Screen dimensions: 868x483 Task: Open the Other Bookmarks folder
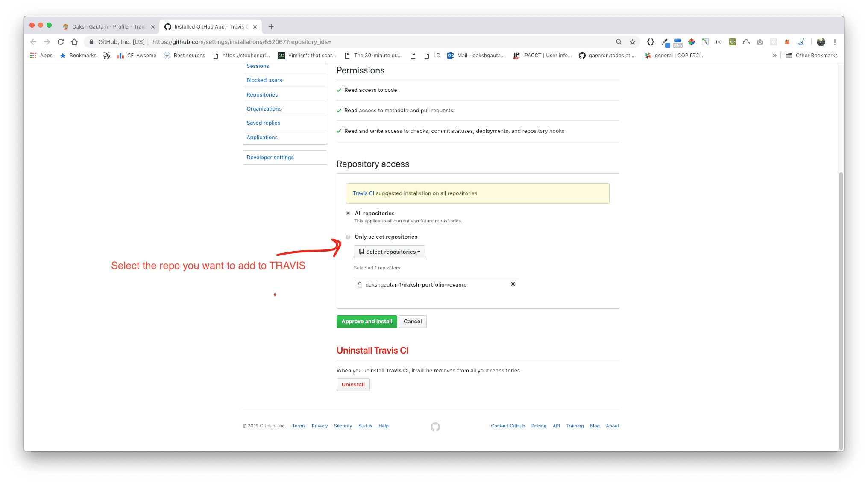click(811, 56)
